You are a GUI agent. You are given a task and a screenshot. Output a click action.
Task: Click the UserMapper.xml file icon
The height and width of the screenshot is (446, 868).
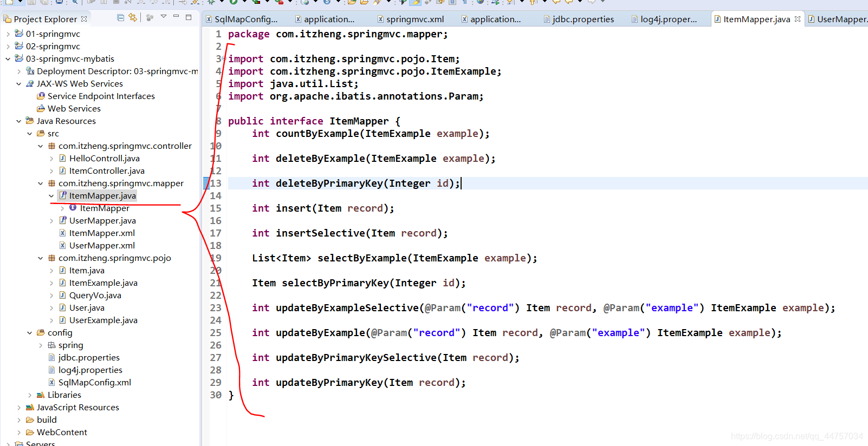tap(62, 245)
